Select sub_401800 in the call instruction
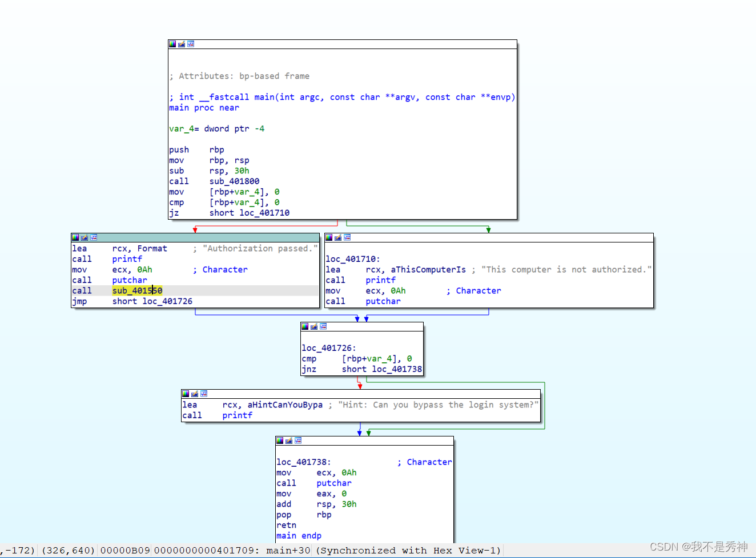 tap(234, 181)
